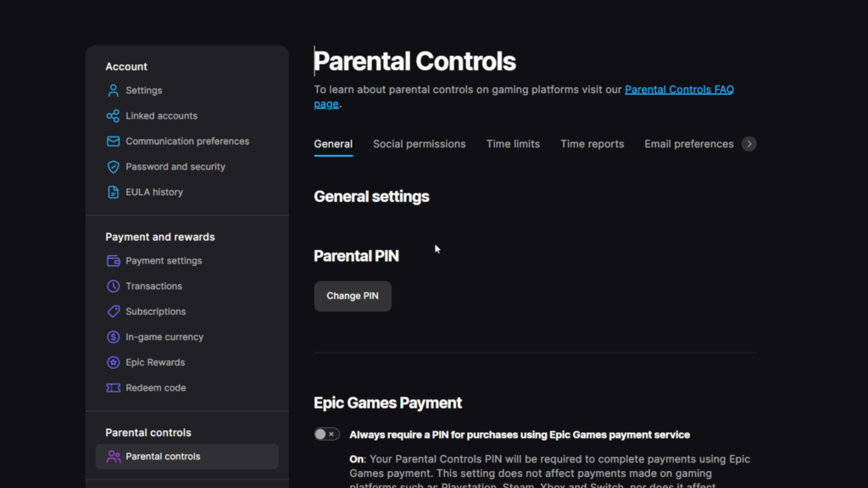Click the Epic Rewards star icon
The width and height of the screenshot is (868, 488).
[113, 363]
